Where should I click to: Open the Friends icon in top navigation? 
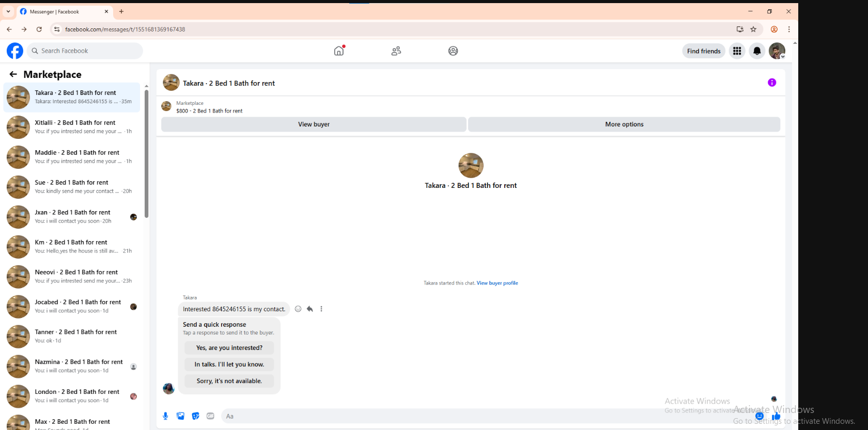coord(396,51)
